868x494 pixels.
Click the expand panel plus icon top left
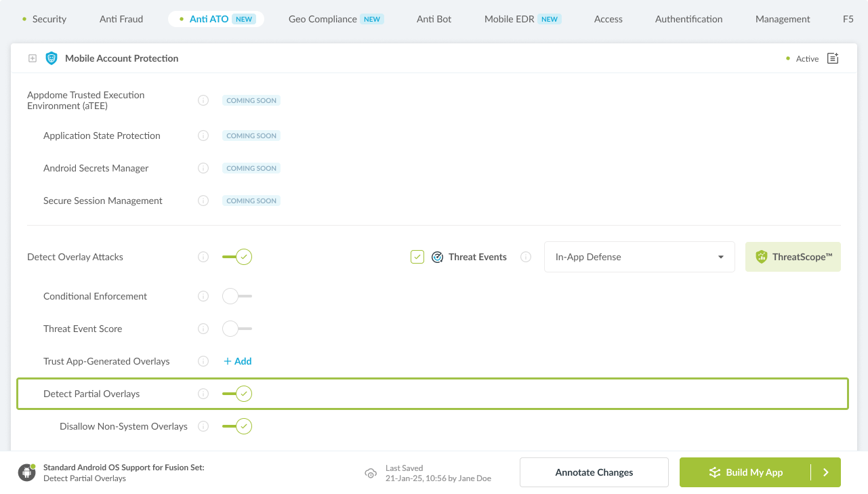[32, 58]
